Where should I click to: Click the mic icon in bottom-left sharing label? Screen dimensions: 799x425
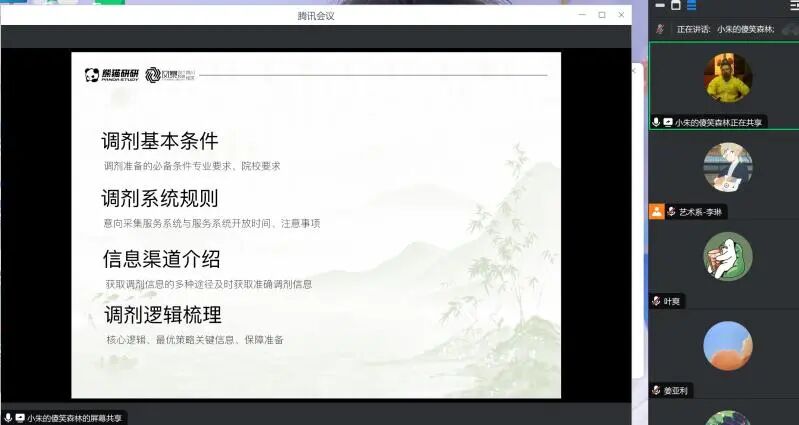pos(8,417)
